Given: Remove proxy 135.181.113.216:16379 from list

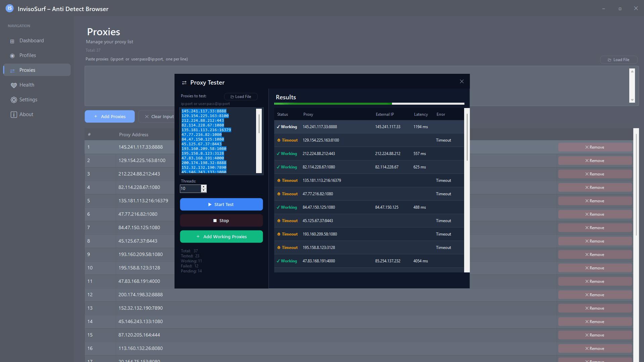Looking at the screenshot, I should click(595, 201).
